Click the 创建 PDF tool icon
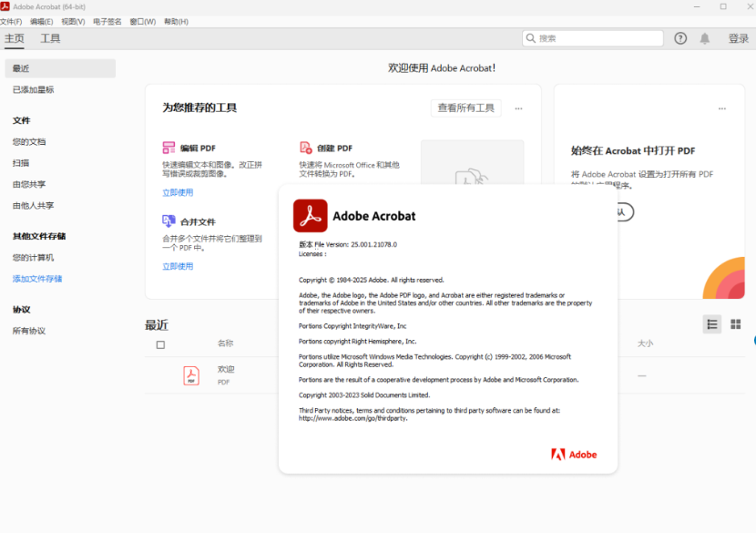Viewport: 756px width, 533px height. pos(306,148)
